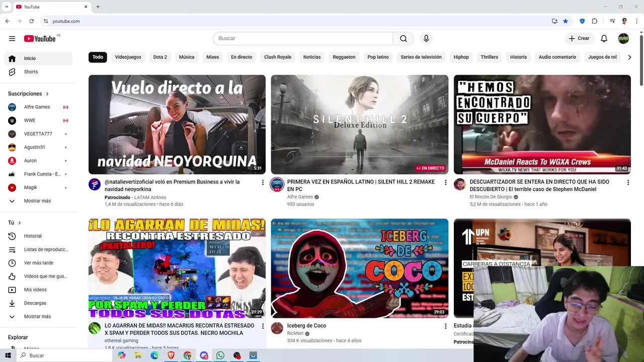
Task: Open Brave browser from taskbar
Action: point(171,355)
